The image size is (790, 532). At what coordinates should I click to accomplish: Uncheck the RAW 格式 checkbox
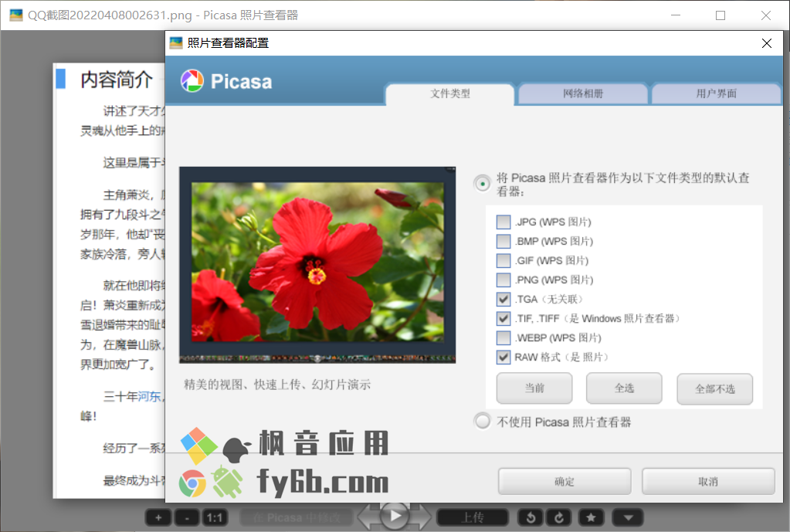[x=503, y=357]
